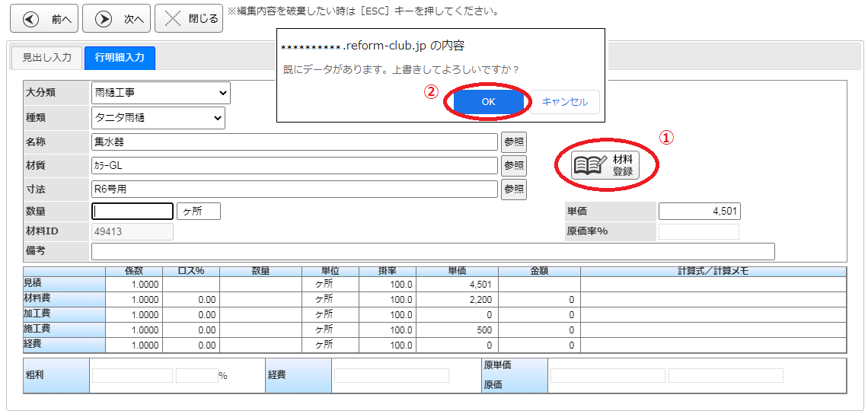The height and width of the screenshot is (414, 868).
Task: Dismiss the dialog with キャンセル
Action: pyautogui.click(x=564, y=102)
